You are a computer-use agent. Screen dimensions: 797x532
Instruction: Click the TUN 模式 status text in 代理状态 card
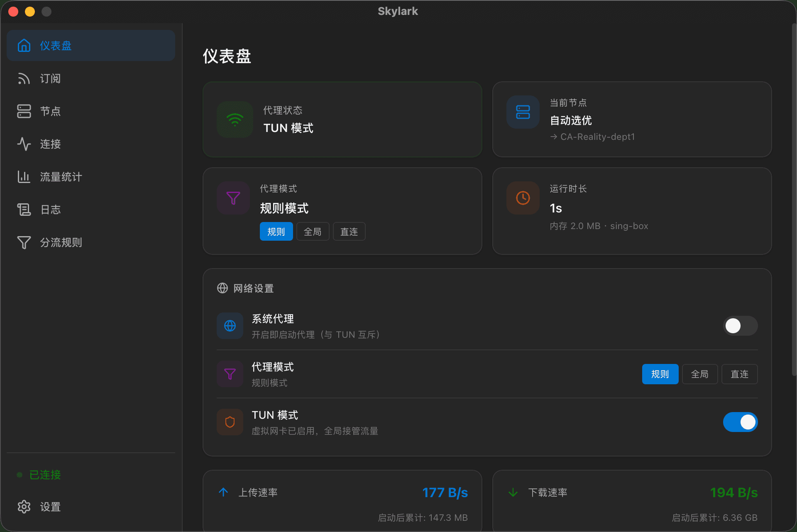coord(288,128)
